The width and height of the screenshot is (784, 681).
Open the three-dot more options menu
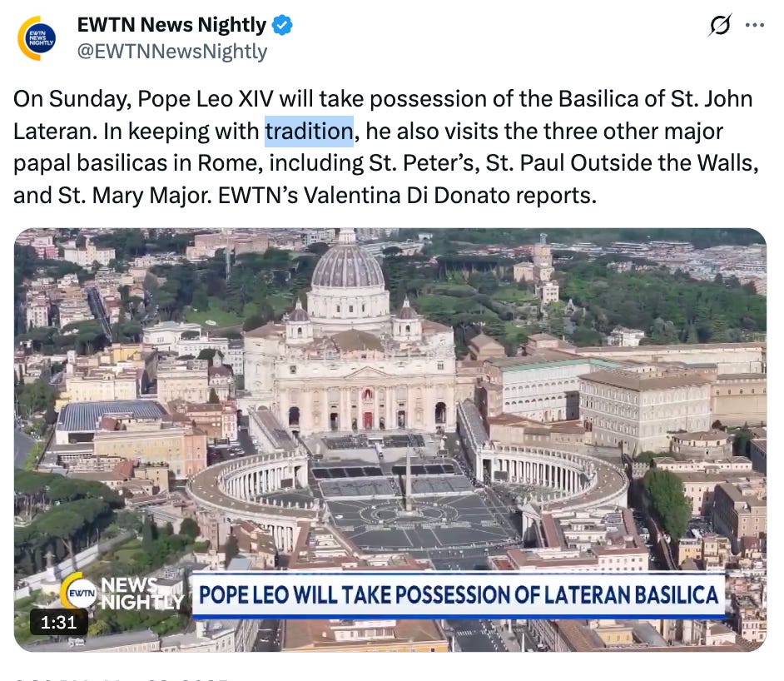coord(755,25)
